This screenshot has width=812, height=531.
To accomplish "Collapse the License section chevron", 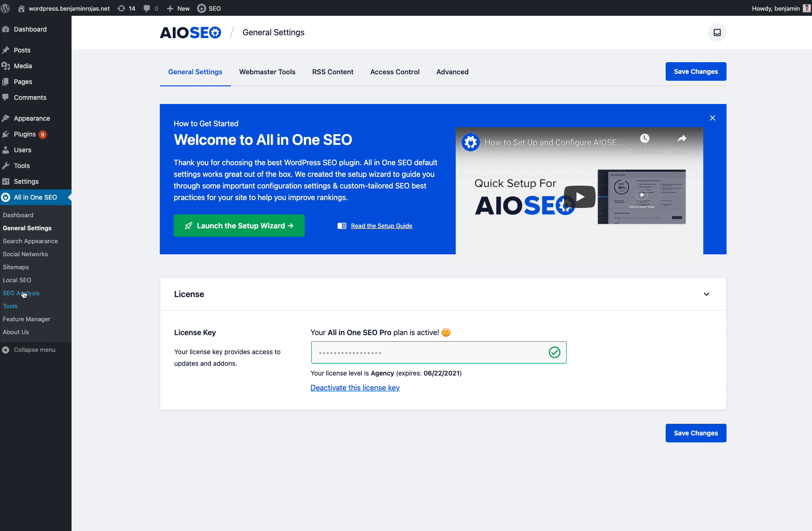I will coord(706,294).
